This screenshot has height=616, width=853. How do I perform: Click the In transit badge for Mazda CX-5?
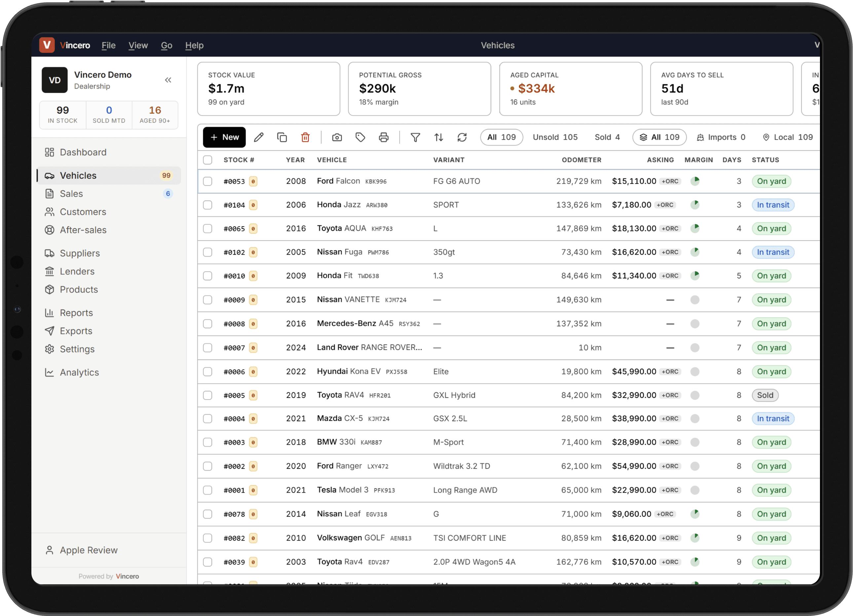pos(773,418)
